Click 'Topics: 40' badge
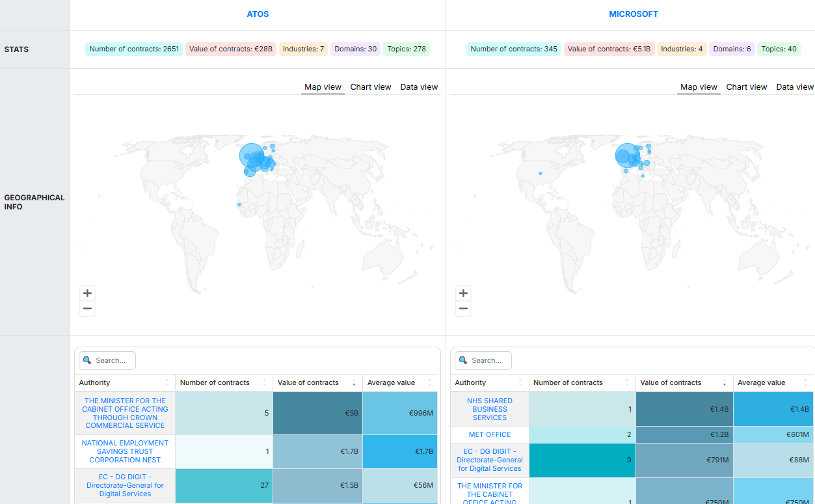 779,49
